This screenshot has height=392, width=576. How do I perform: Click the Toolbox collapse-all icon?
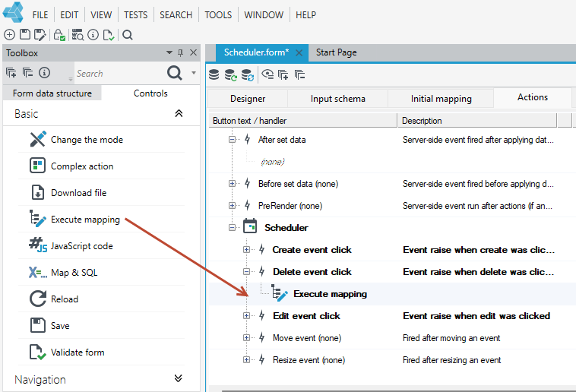pos(27,73)
